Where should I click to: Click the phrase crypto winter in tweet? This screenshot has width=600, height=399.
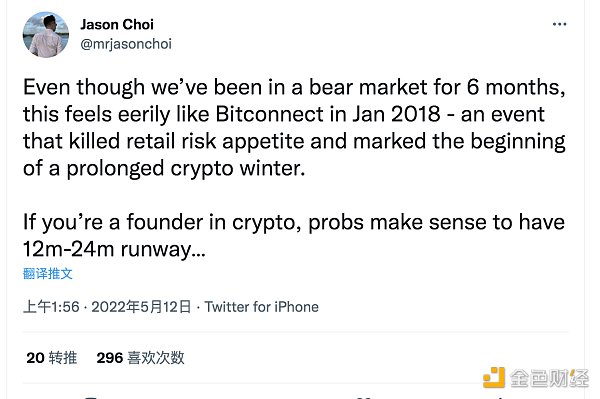tap(237, 168)
